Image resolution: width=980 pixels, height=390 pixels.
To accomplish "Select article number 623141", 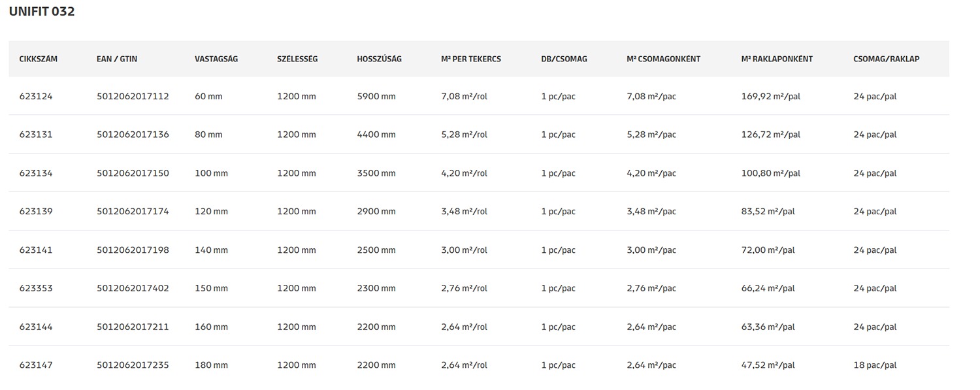I will pos(36,250).
